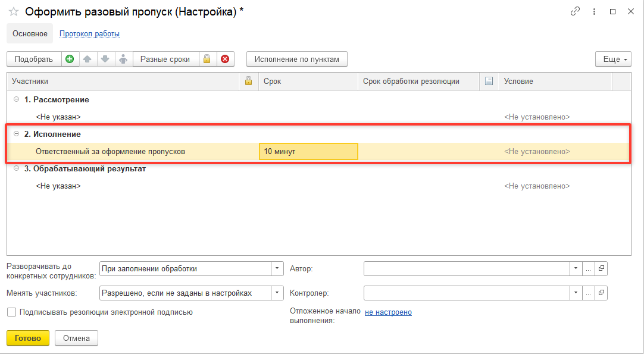
Task: Enable signing resolutions with electronic signature
Action: coord(12,312)
